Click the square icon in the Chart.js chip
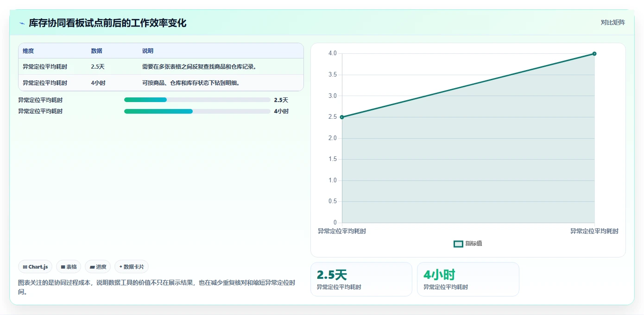 tap(25, 267)
